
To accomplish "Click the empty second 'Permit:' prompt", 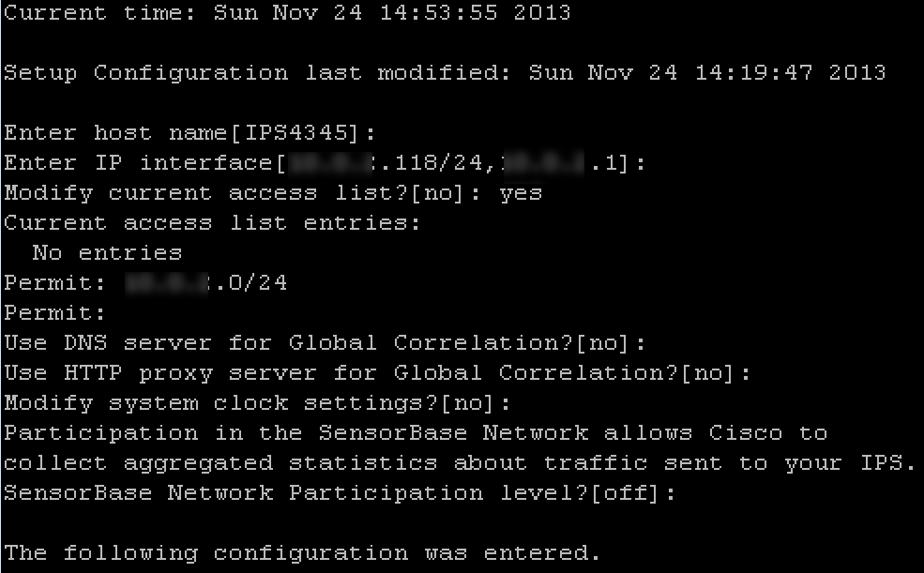I will pos(54,313).
